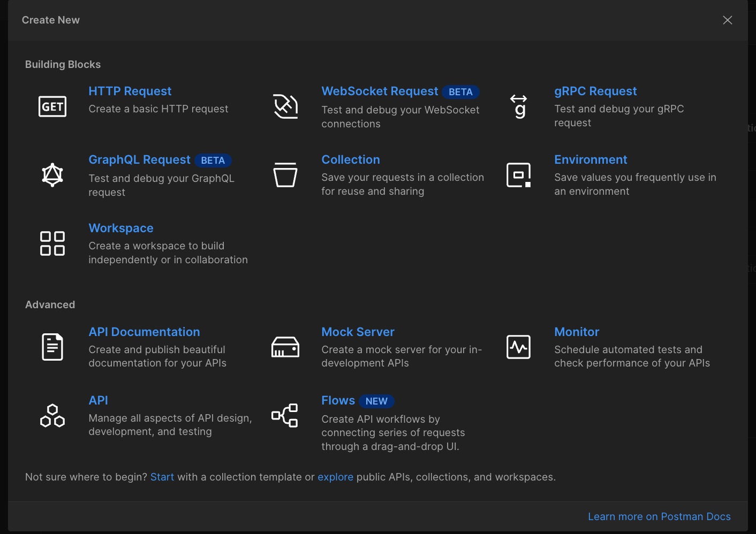Viewport: 756px width, 534px height.
Task: Click 'Test and debug your gRPC request' text
Action: (619, 116)
